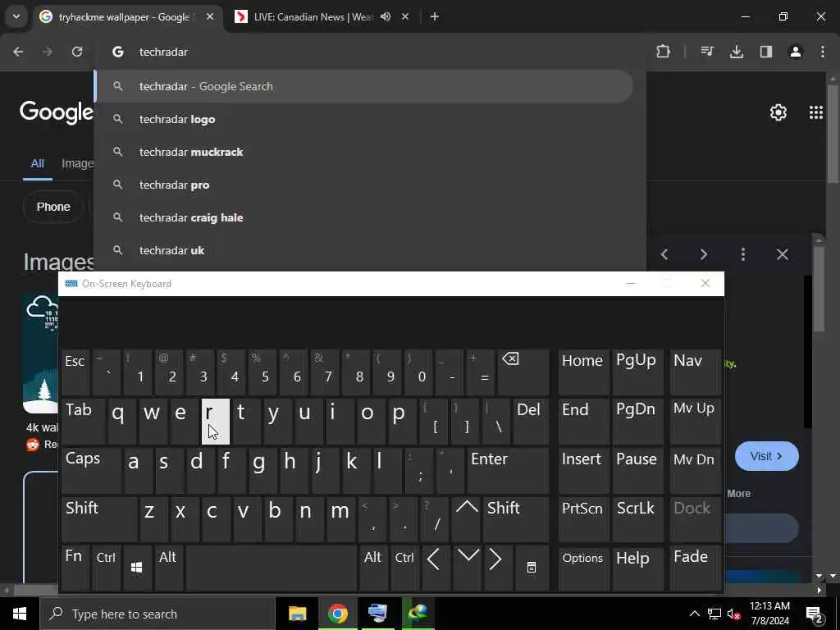Select the All search results tab
Viewport: 840px width, 630px height.
click(x=37, y=164)
